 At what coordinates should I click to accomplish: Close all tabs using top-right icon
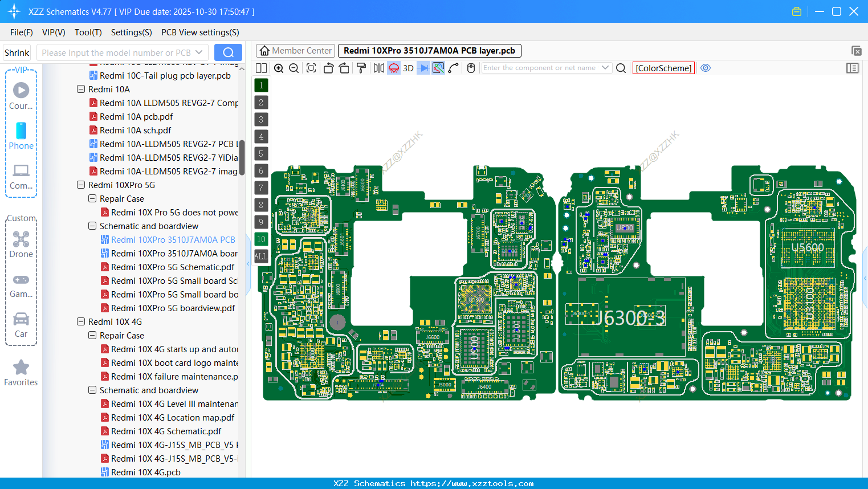click(856, 51)
